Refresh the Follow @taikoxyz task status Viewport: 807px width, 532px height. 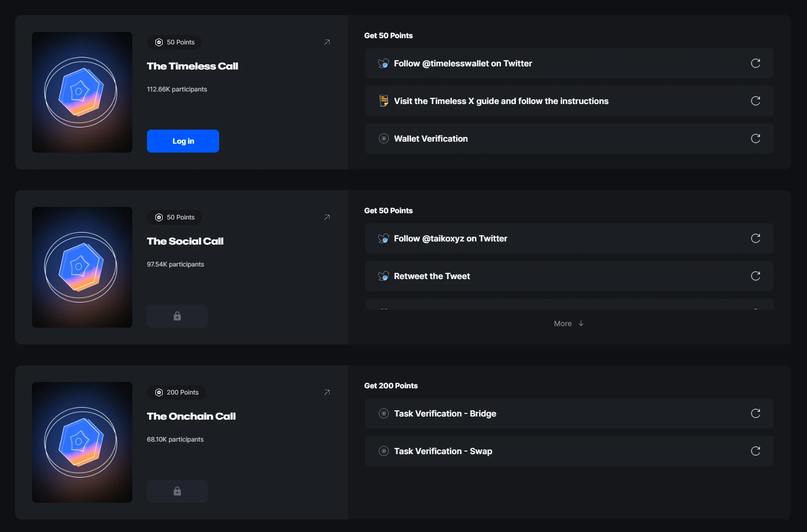755,238
